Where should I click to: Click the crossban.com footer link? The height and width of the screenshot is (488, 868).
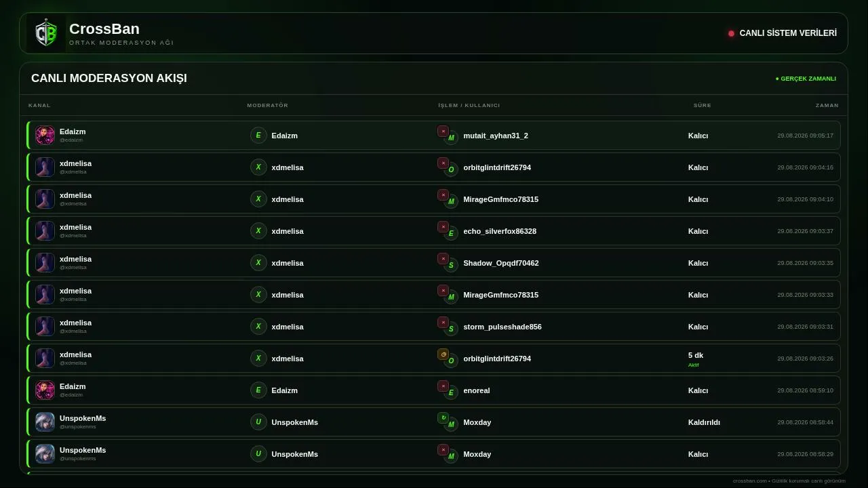(x=749, y=481)
